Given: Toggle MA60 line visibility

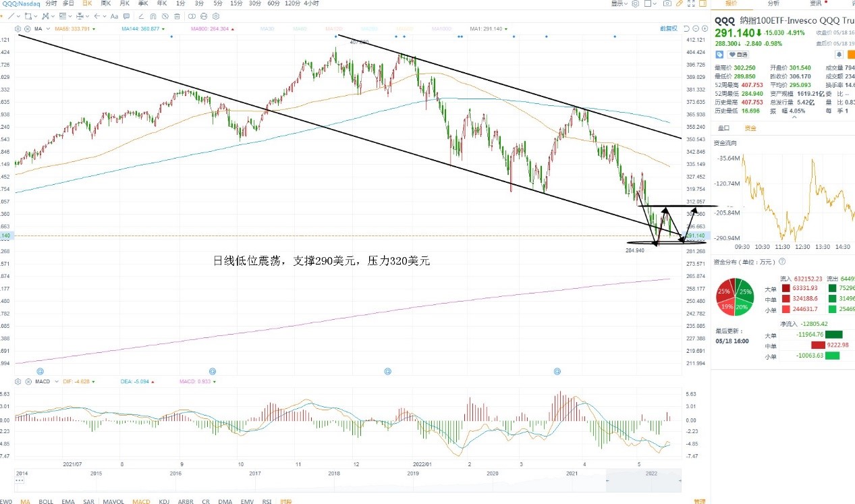Looking at the screenshot, I should coord(301,29).
